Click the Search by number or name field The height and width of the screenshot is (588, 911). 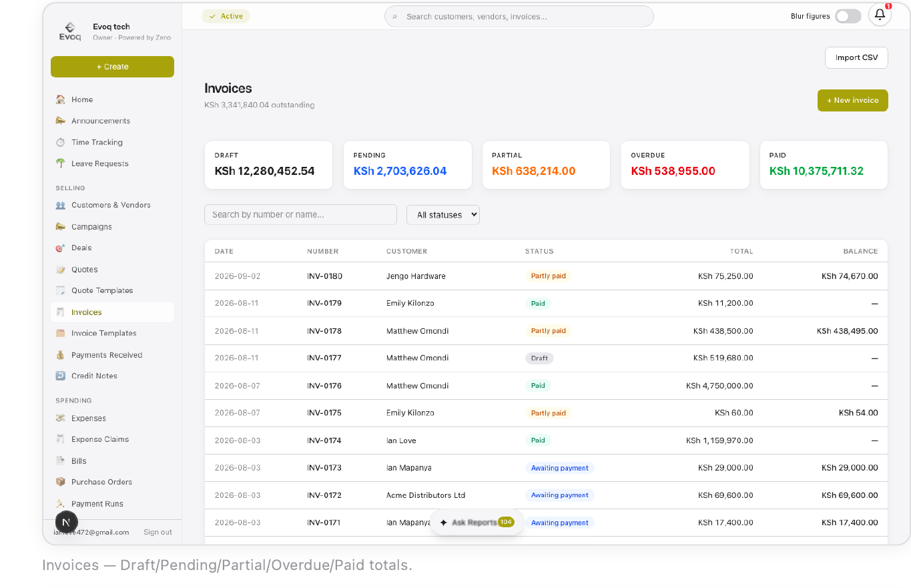[300, 214]
